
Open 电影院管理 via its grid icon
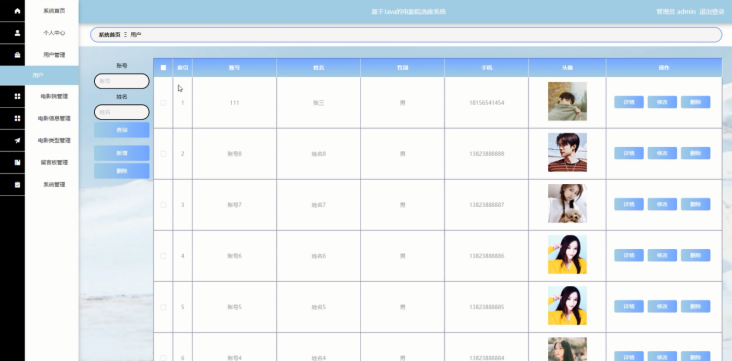pos(17,96)
